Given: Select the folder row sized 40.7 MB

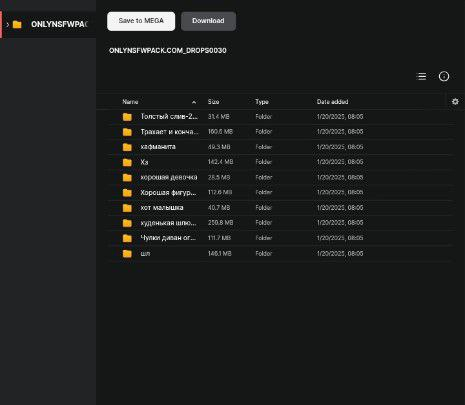Looking at the screenshot, I should 280,208.
